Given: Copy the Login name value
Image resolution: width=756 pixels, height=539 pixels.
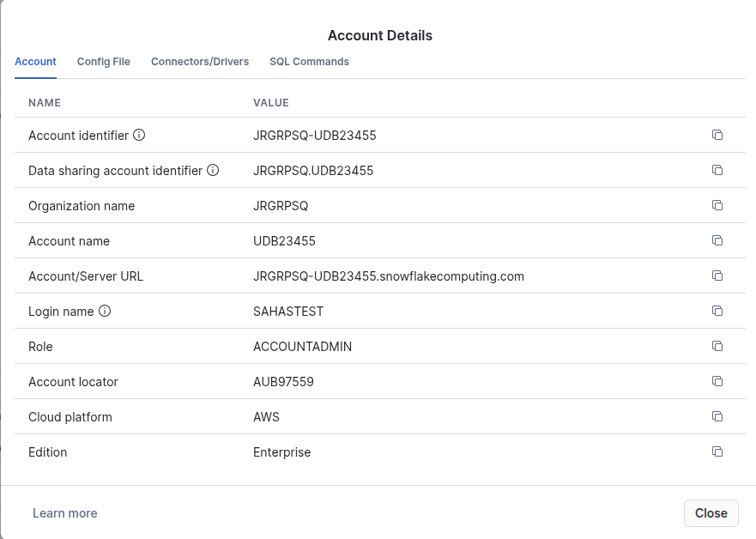Looking at the screenshot, I should tap(717, 311).
